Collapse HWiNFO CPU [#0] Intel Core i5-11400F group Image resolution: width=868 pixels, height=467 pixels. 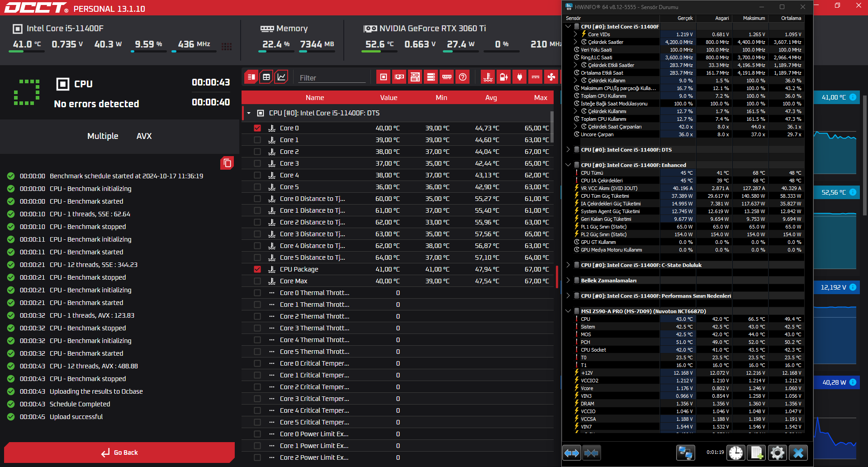point(568,27)
